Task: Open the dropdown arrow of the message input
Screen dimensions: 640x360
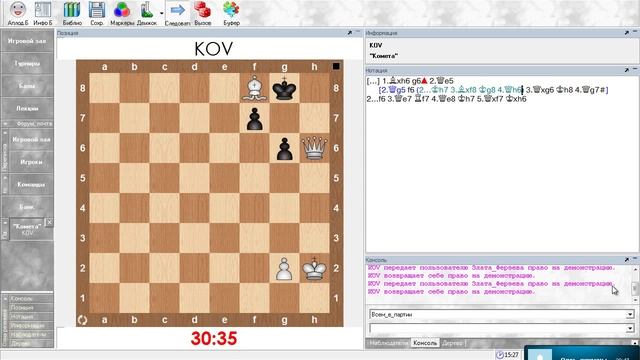Action: click(630, 328)
